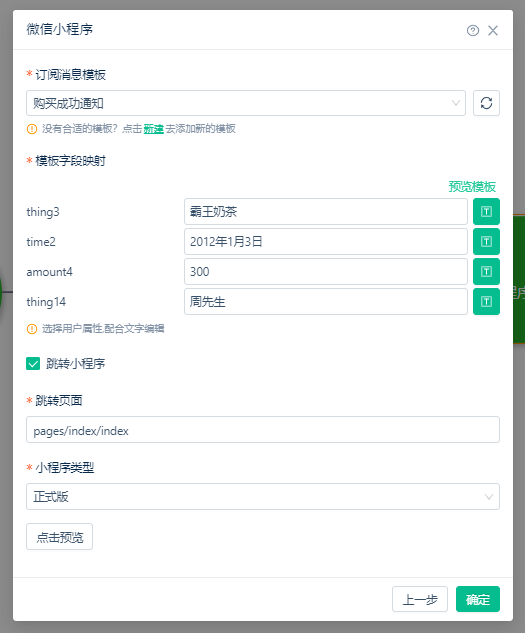This screenshot has width=525, height=633.
Task: Open the 预览模板 link
Action: (472, 187)
